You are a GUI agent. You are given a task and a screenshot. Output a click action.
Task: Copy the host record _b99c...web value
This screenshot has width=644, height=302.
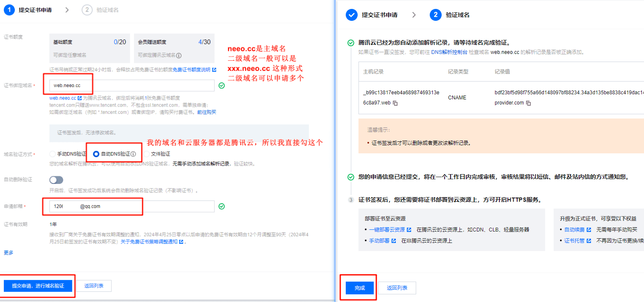click(395, 103)
